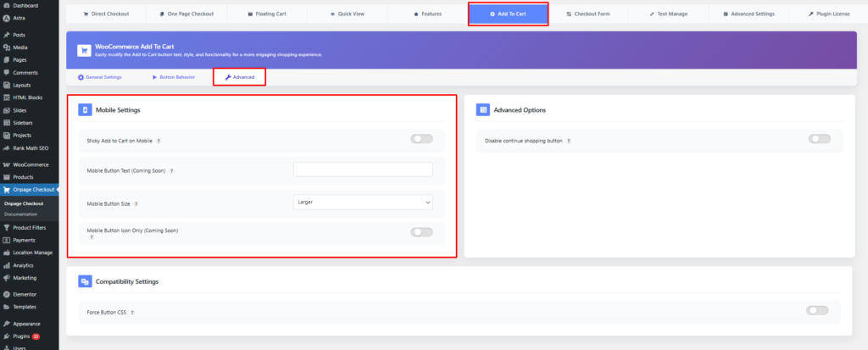868x350 pixels.
Task: Click the Mobile Button Text input field
Action: click(363, 169)
